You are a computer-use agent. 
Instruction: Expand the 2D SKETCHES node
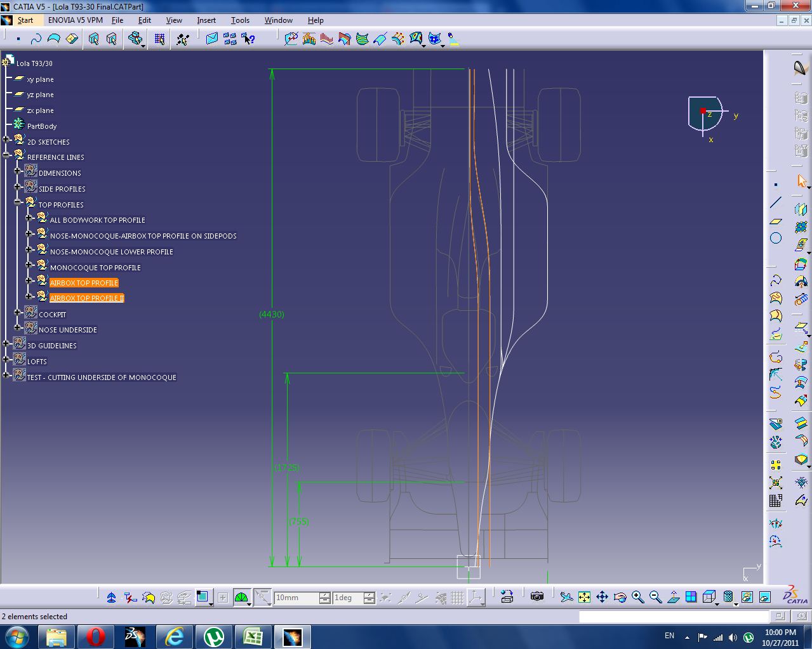pyautogui.click(x=6, y=140)
